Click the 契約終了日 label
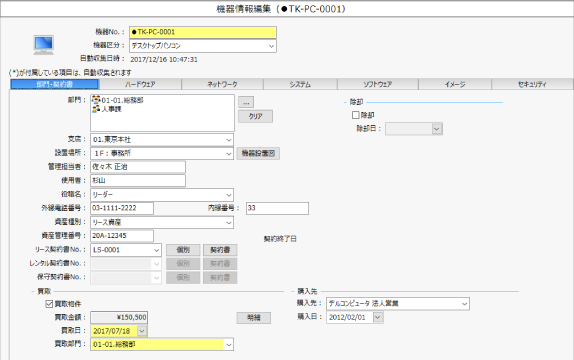Screen dimensions: 574x360 tap(280, 239)
